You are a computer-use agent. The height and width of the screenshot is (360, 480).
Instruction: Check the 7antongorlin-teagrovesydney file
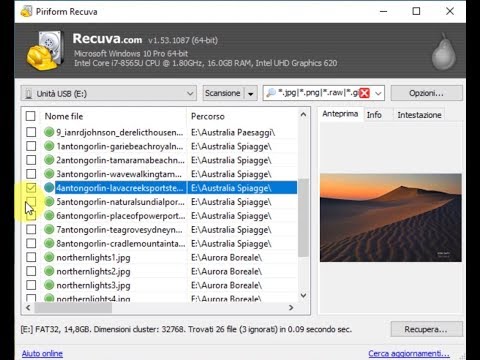coord(31,229)
